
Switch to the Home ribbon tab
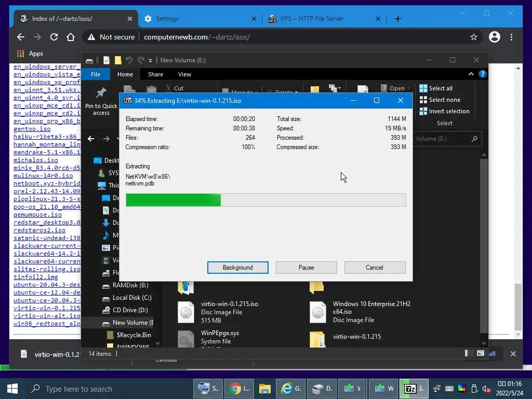pyautogui.click(x=125, y=74)
